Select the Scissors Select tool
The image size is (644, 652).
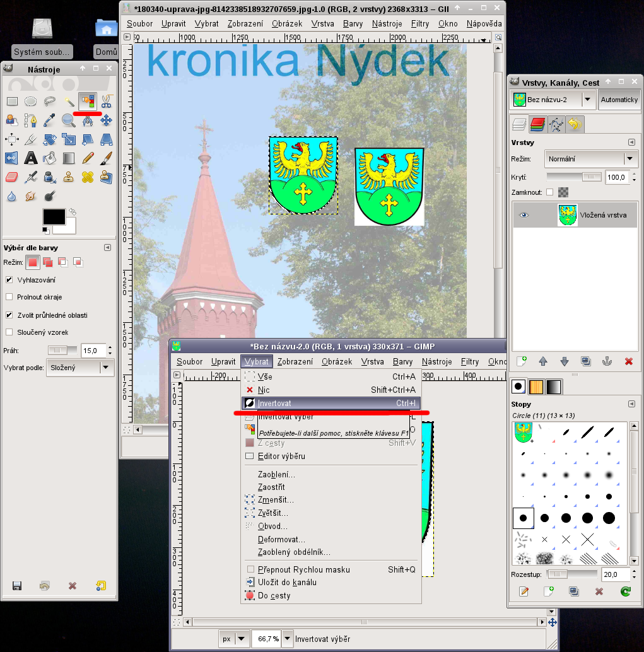pyautogui.click(x=107, y=101)
